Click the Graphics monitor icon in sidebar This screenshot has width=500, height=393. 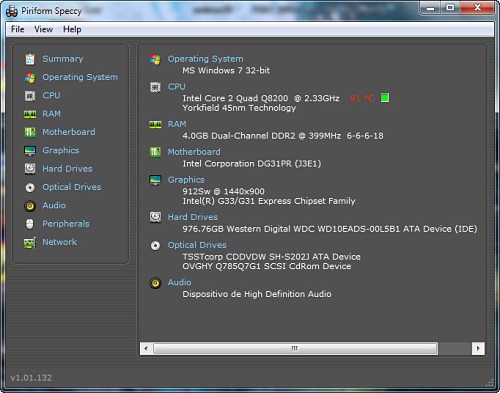coord(30,151)
